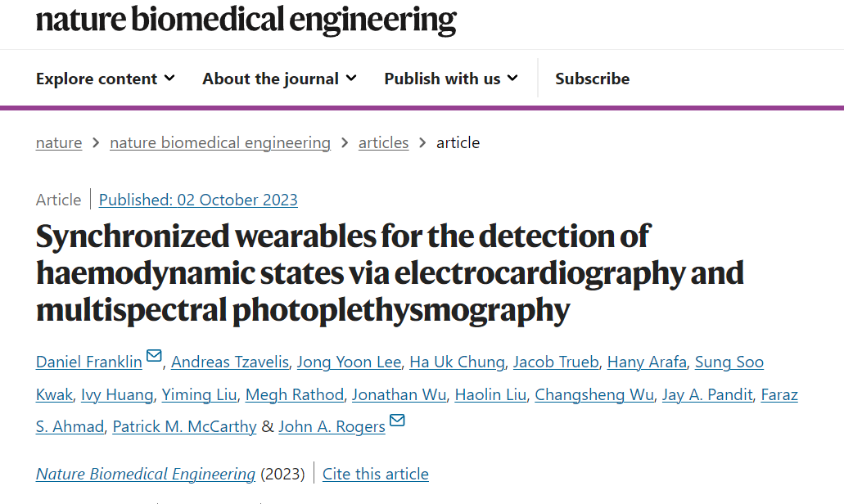Image resolution: width=844 pixels, height=504 pixels.
Task: Go to the nature breadcrumb link
Action: coord(59,142)
